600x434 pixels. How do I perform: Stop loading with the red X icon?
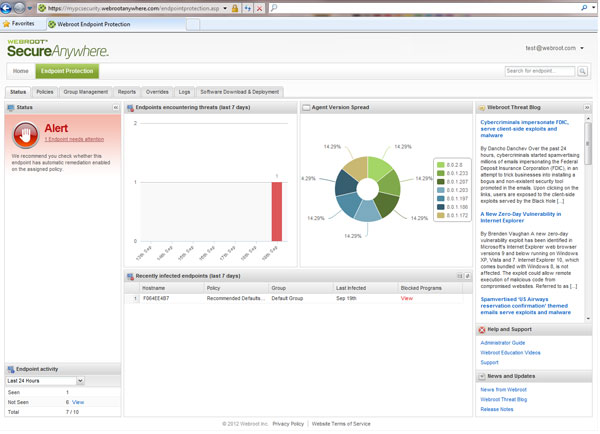259,8
